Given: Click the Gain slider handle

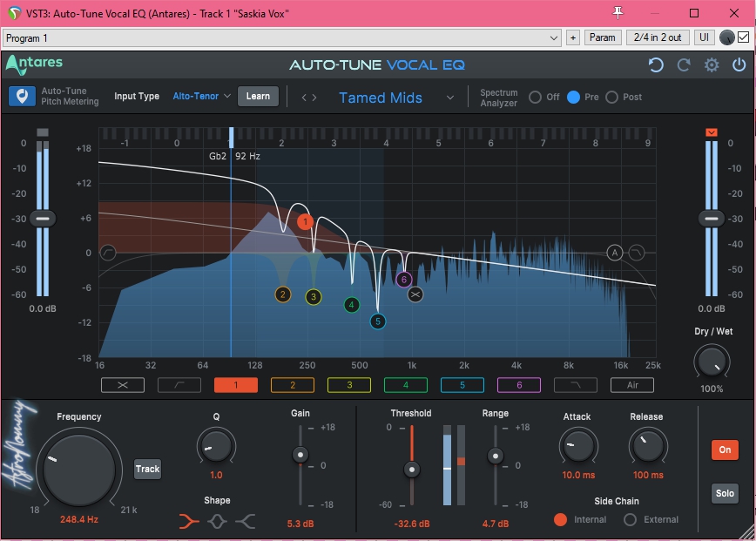Looking at the screenshot, I should [x=300, y=455].
